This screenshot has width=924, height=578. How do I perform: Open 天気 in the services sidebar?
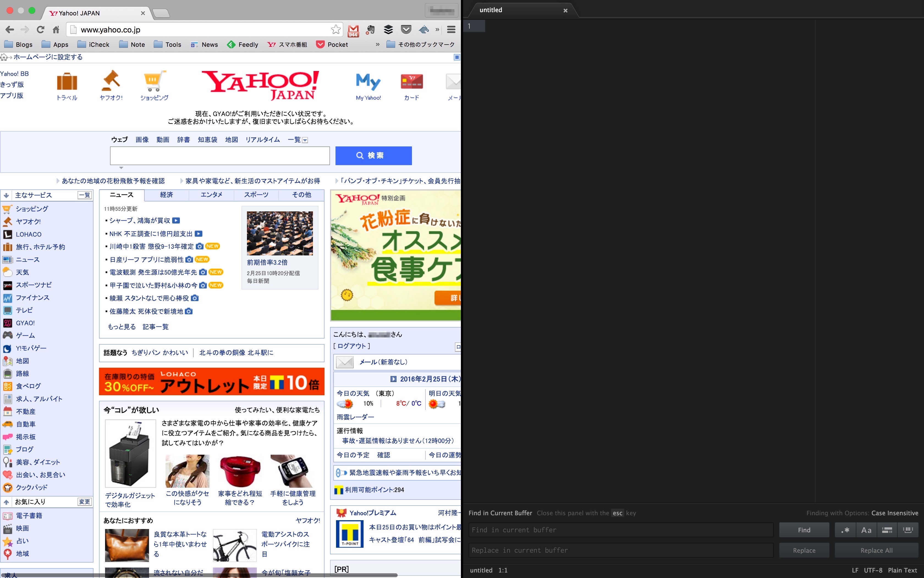click(x=23, y=272)
